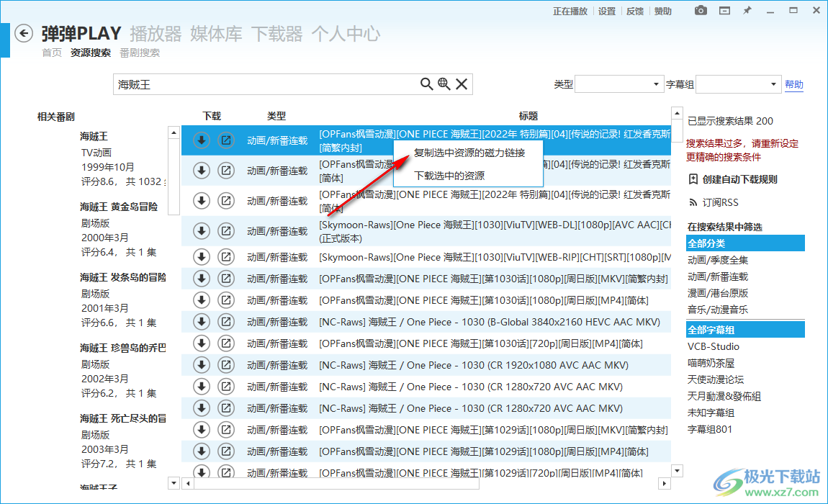Viewport: 828px width, 504px height.
Task: Switch to the 个人中心 tab
Action: point(346,34)
